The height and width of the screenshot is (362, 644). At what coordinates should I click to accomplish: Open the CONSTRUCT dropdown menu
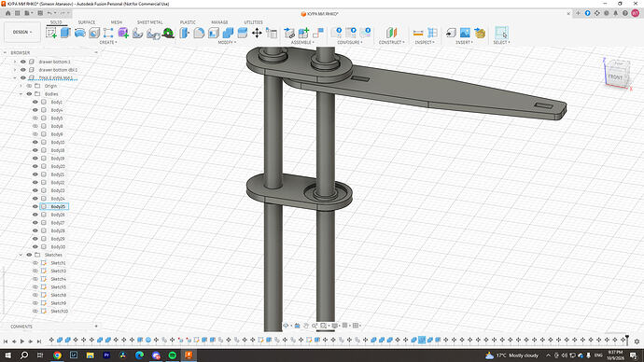pyautogui.click(x=391, y=42)
